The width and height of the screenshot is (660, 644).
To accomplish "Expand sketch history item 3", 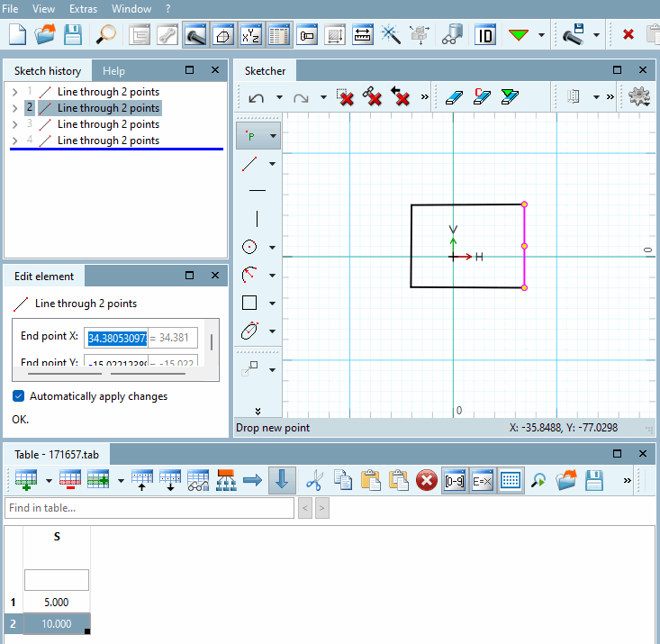I will [14, 124].
